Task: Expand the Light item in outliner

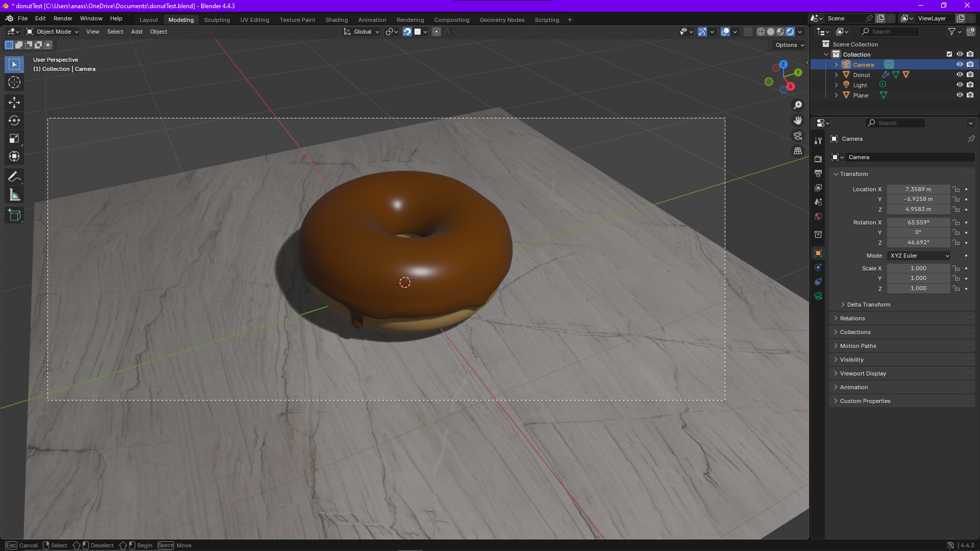Action: (x=836, y=85)
